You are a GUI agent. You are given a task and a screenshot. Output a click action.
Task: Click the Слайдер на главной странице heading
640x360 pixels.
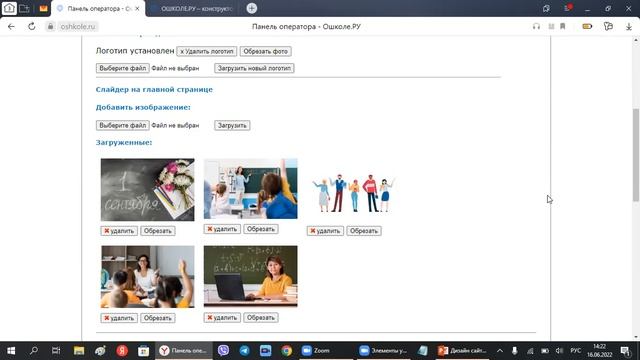[154, 89]
